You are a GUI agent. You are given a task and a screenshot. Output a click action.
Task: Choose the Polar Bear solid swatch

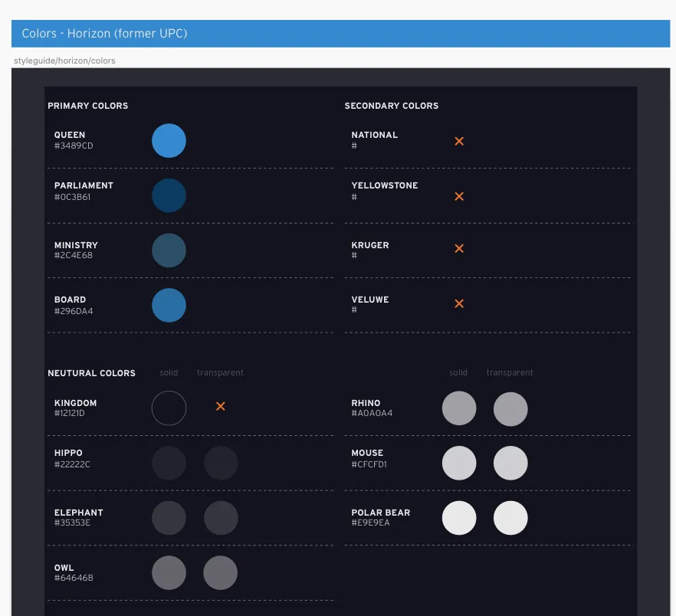(x=459, y=518)
